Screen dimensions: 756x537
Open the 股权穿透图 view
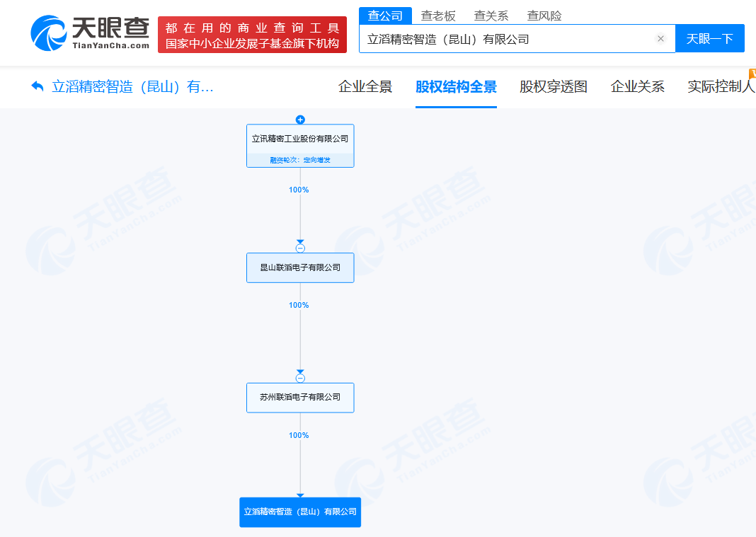click(x=553, y=86)
